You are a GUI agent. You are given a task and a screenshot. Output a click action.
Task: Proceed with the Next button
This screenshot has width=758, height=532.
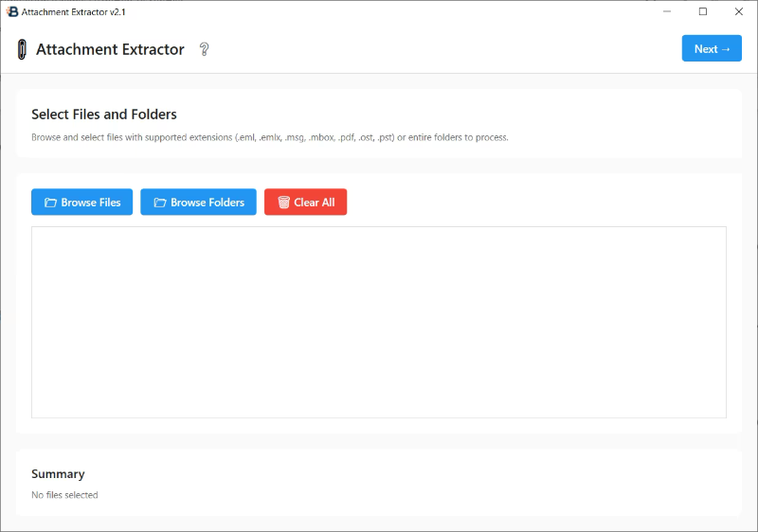(x=712, y=49)
